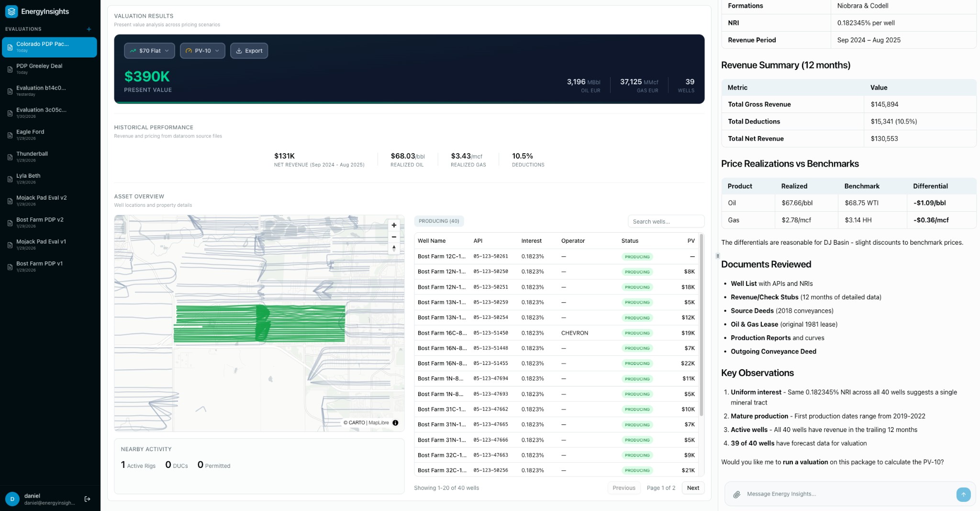Image resolution: width=980 pixels, height=511 pixels.
Task: Zoom out on the asset map
Action: point(394,237)
